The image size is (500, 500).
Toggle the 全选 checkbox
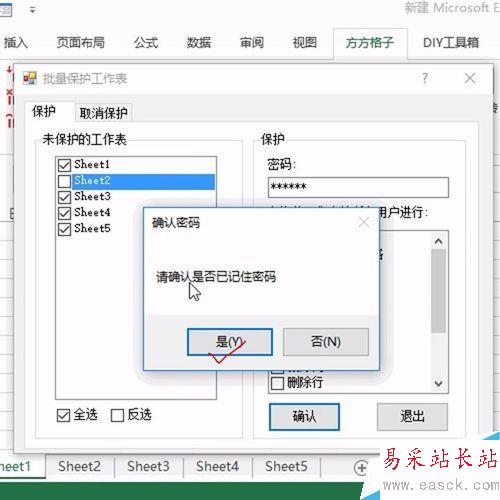(63, 415)
